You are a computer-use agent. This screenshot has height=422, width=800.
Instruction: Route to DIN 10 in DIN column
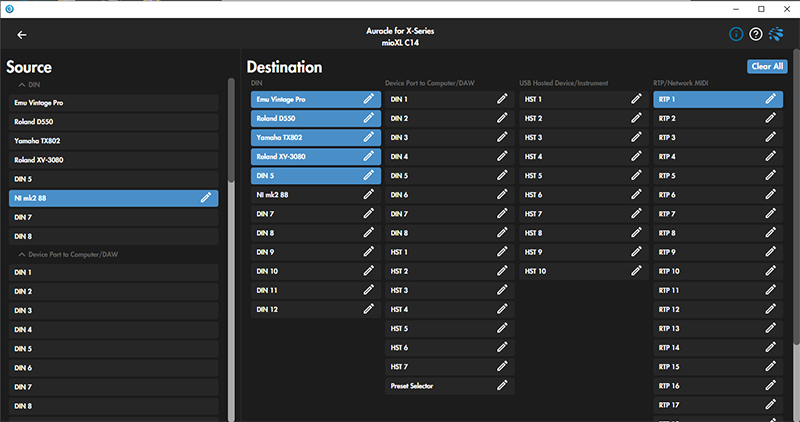pos(316,271)
